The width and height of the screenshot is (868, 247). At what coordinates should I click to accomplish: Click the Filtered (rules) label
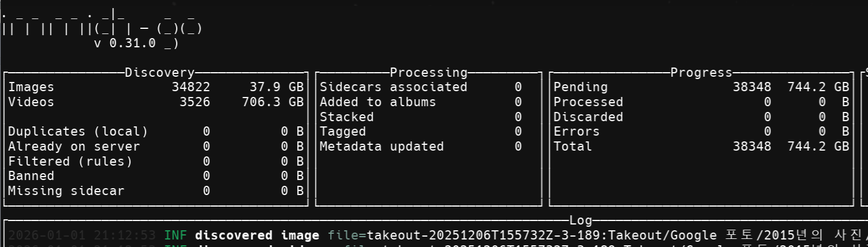pos(70,162)
